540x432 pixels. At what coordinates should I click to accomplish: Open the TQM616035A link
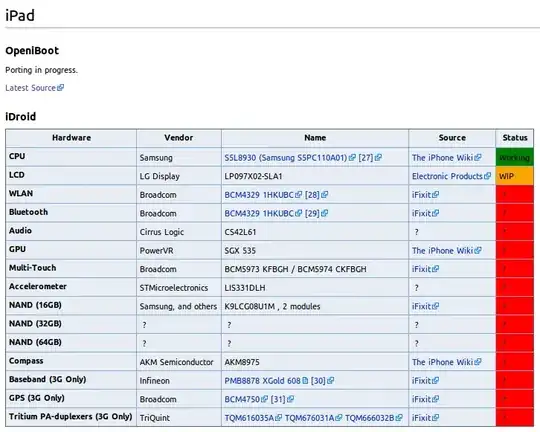click(253, 418)
